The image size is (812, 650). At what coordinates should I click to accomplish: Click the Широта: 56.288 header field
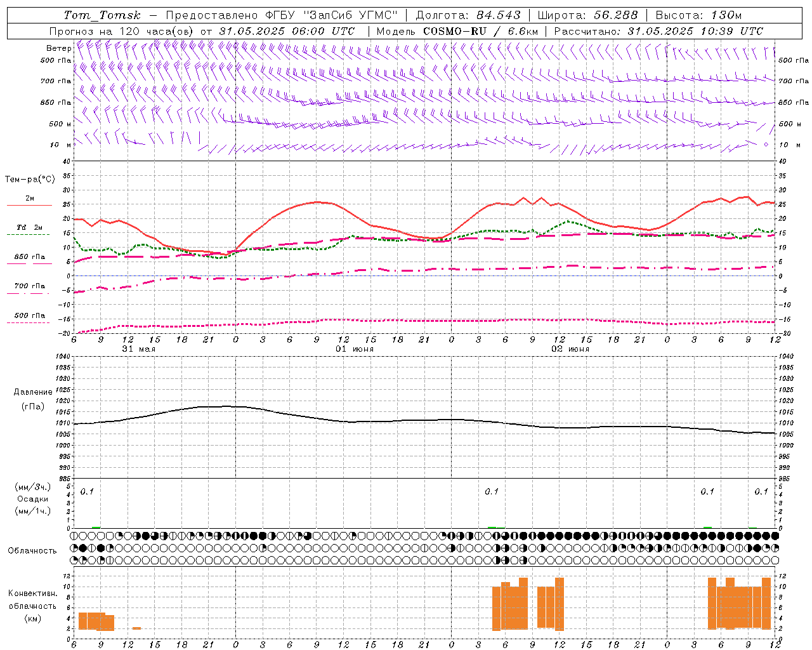(588, 15)
